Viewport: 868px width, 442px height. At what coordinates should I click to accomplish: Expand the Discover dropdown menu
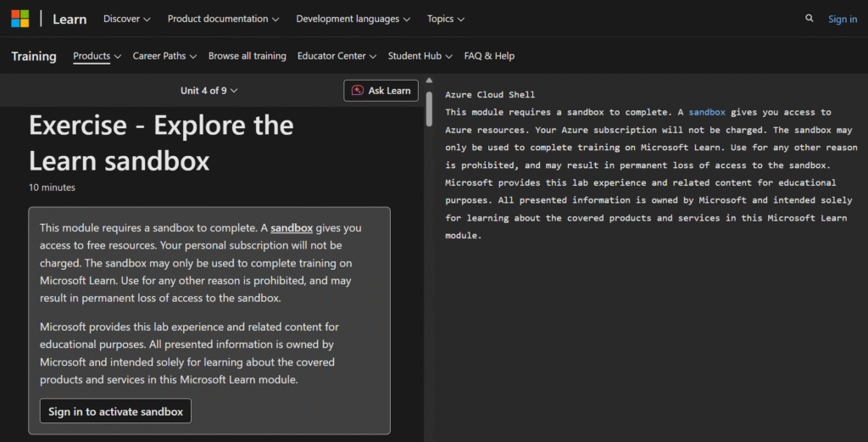coord(127,19)
